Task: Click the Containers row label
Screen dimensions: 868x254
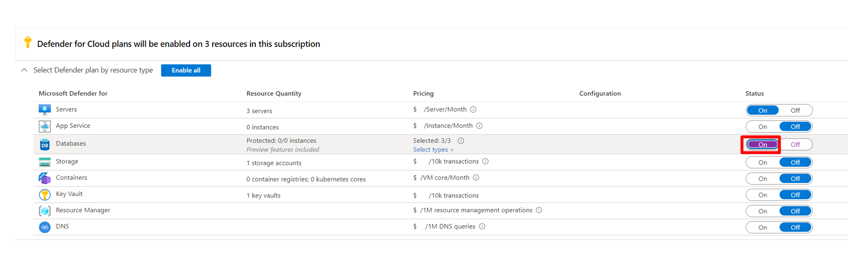Action: [x=72, y=178]
